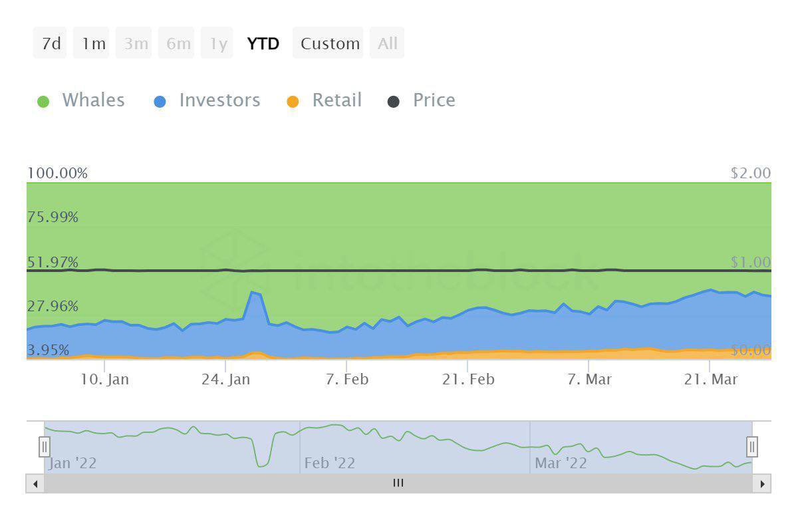Click the $2.00 price axis label
798x532 pixels.
[751, 174]
